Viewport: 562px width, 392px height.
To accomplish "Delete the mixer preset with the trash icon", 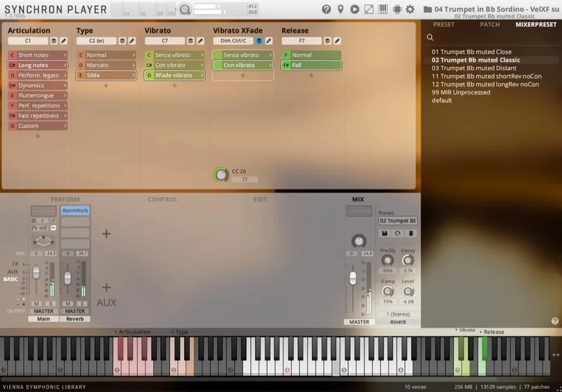I will 411,233.
